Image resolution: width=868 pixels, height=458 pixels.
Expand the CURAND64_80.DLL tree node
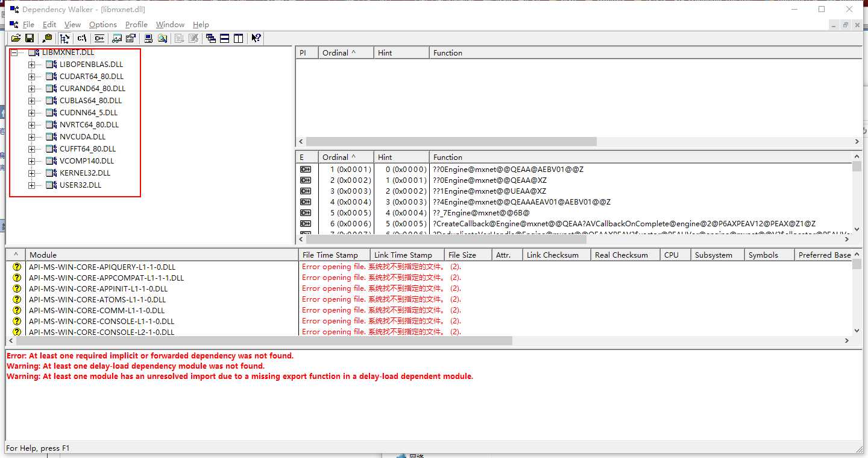[31, 89]
